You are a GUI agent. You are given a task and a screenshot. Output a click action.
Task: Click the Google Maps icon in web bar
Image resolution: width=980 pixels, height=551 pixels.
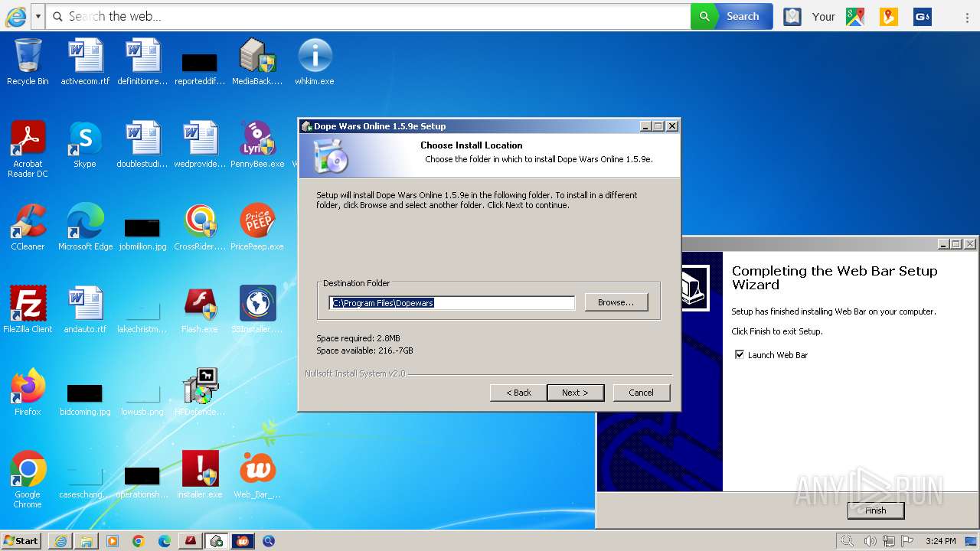coord(855,16)
